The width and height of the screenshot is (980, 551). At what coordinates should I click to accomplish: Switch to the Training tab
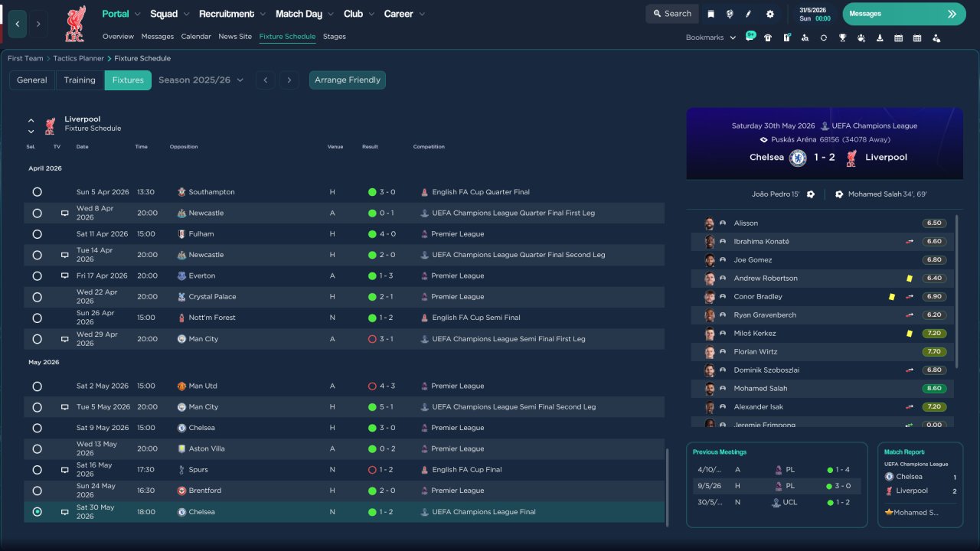pos(80,80)
